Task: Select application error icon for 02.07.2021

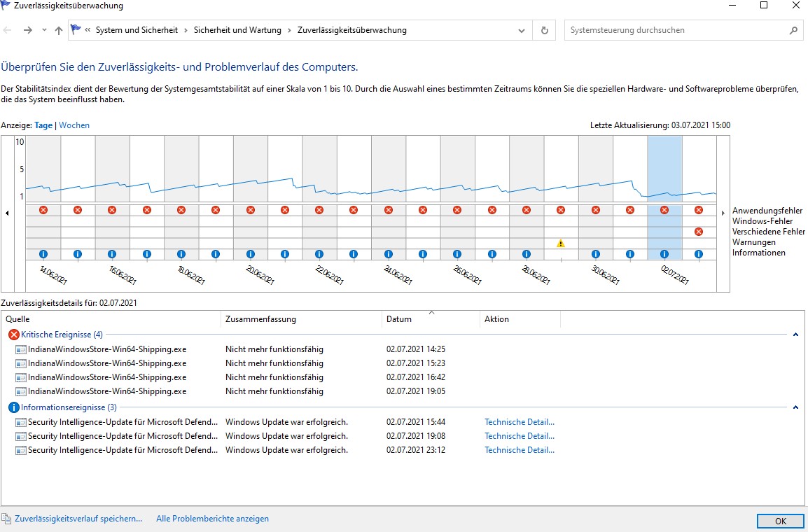Action: coord(664,210)
